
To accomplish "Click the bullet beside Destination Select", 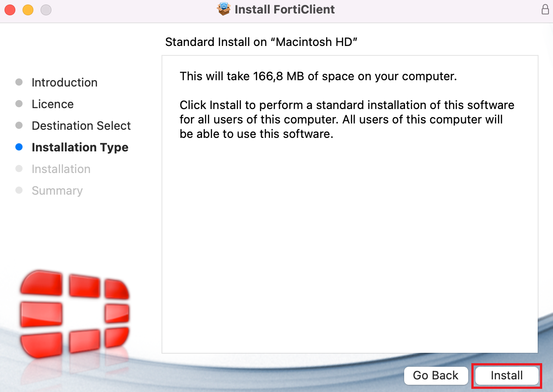I will (19, 126).
